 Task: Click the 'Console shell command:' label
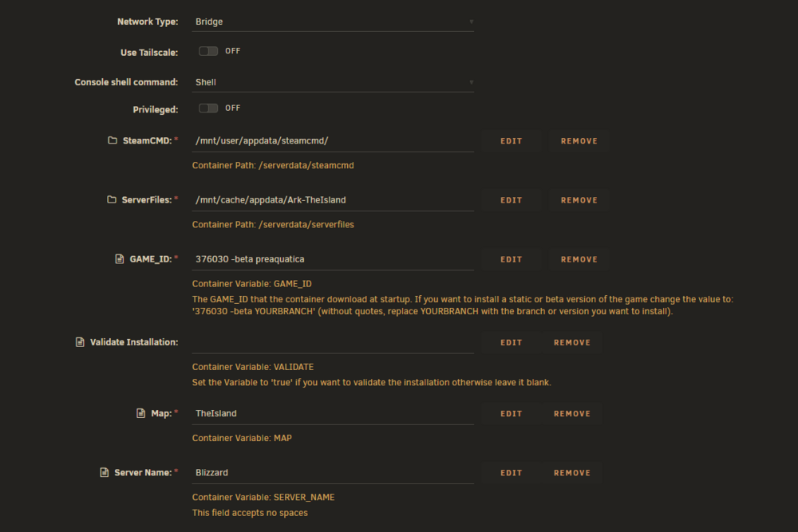point(126,82)
